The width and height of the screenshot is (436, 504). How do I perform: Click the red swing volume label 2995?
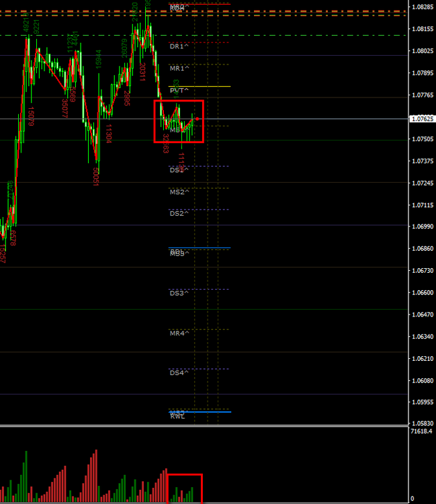126,98
